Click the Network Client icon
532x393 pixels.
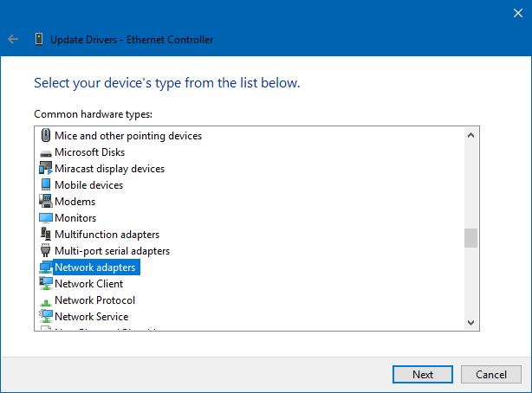46,284
